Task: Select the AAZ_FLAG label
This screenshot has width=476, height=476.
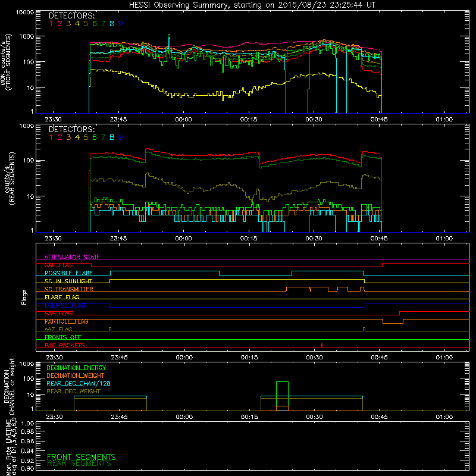Action: pyautogui.click(x=58, y=329)
